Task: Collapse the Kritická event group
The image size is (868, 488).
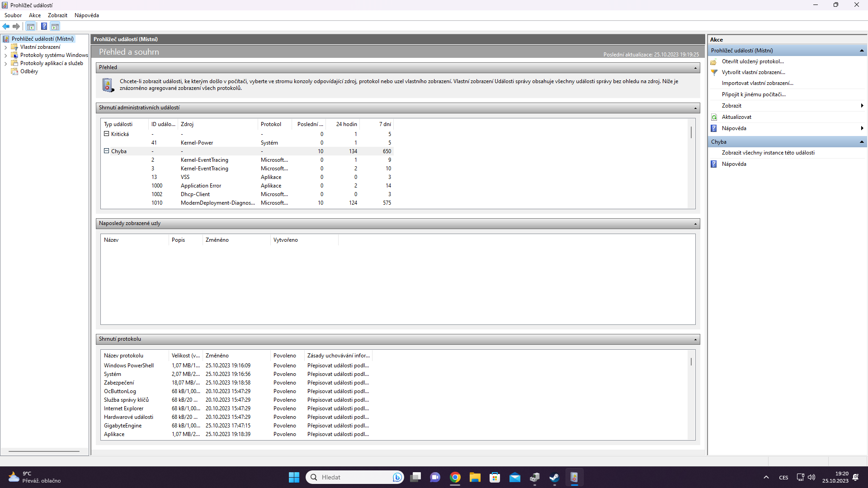Action: coord(107,134)
